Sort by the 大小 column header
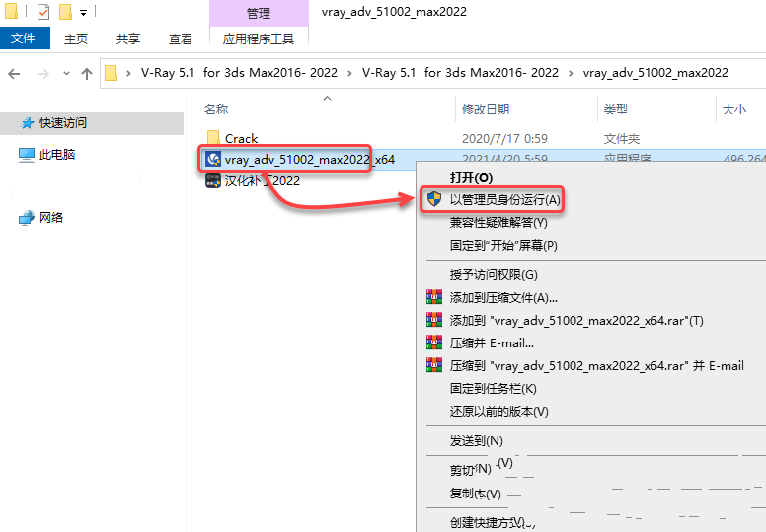This screenshot has height=532, width=766. pyautogui.click(x=734, y=109)
